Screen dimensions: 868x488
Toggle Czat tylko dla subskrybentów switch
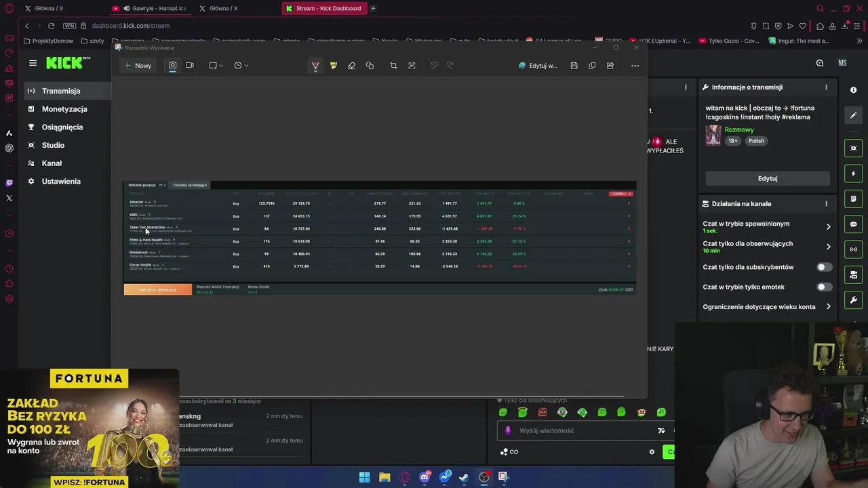click(824, 267)
